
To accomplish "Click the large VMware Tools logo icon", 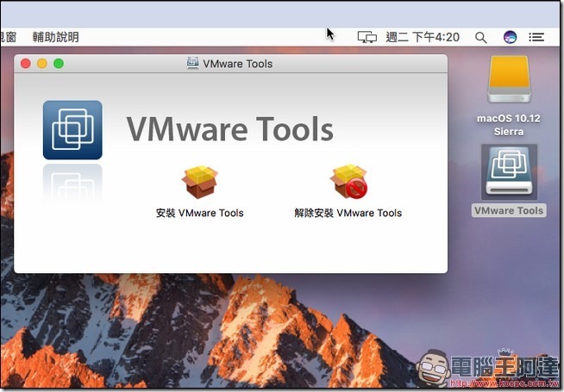I will click(72, 130).
